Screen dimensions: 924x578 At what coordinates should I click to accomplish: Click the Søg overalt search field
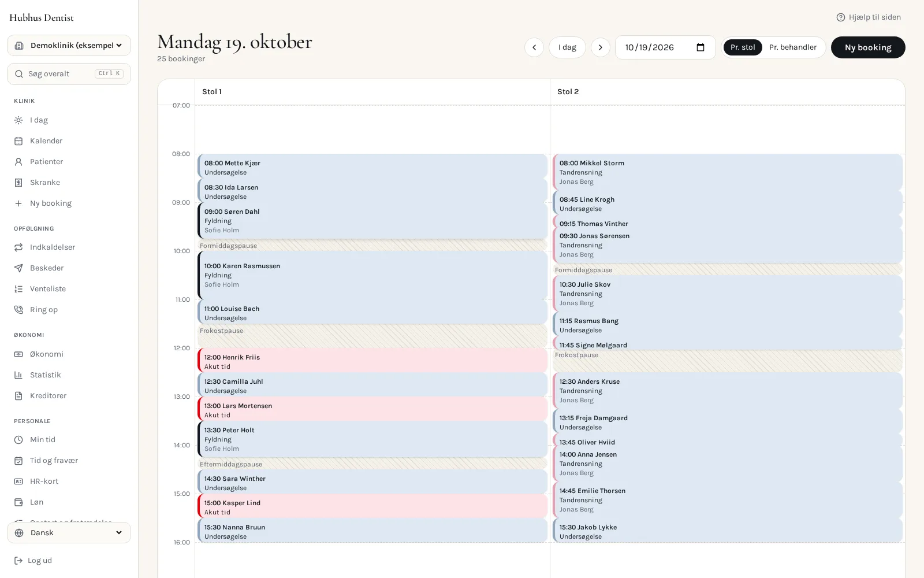[69, 74]
